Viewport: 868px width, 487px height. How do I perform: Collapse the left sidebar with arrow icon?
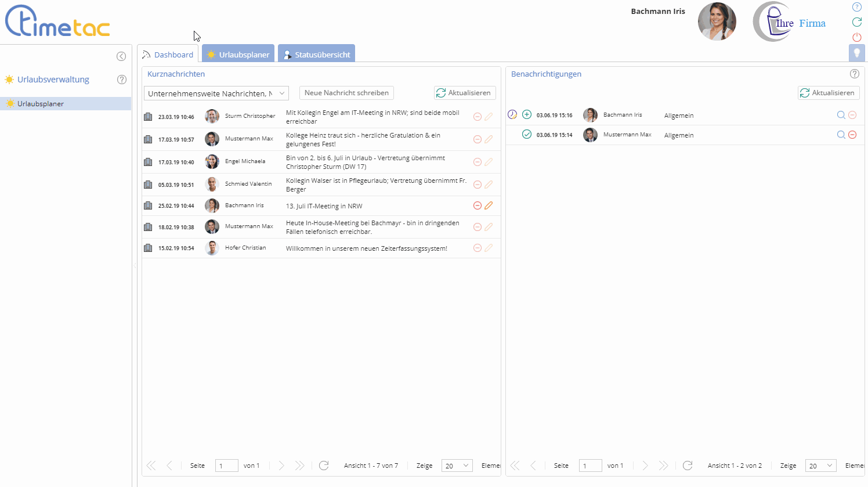121,56
